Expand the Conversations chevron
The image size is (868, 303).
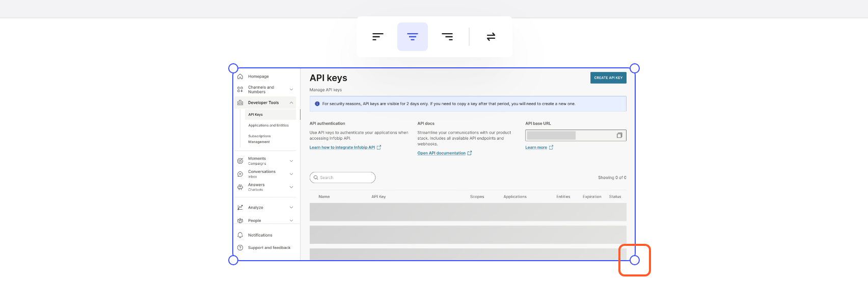[291, 174]
